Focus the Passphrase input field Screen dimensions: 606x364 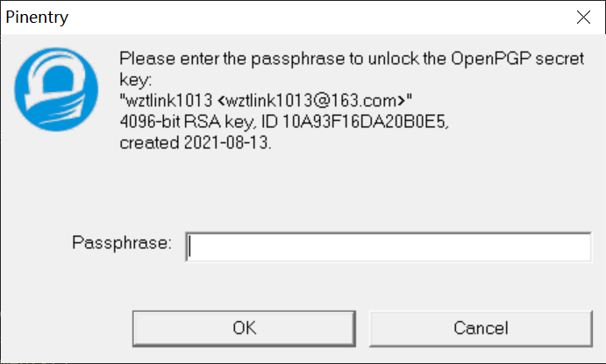click(389, 247)
